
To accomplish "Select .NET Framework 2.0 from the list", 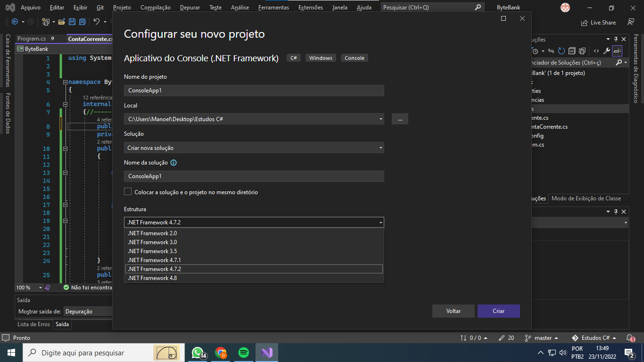I will 254,233.
